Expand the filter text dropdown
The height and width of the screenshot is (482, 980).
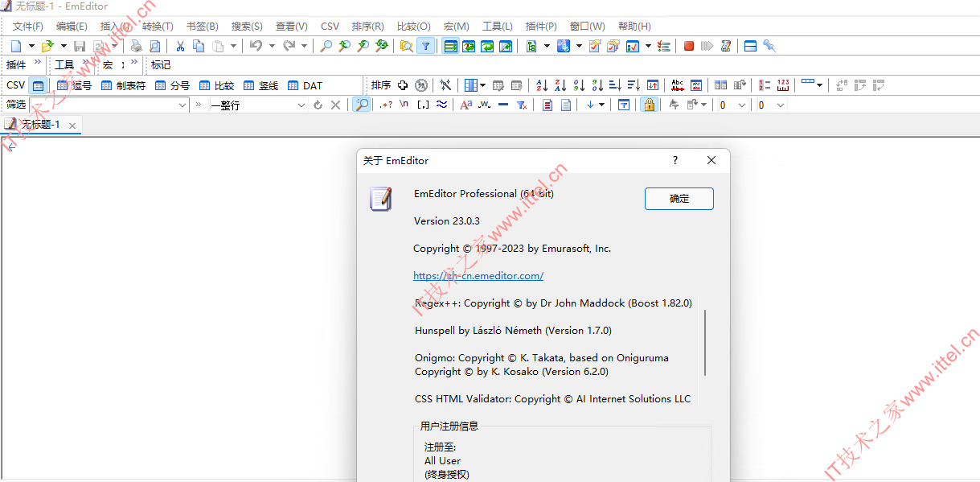coord(182,105)
